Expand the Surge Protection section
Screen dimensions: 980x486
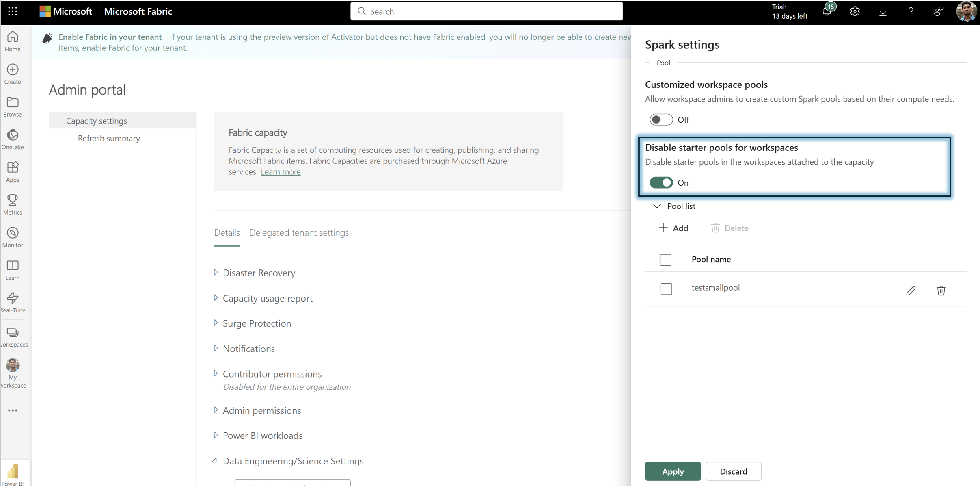tap(216, 323)
